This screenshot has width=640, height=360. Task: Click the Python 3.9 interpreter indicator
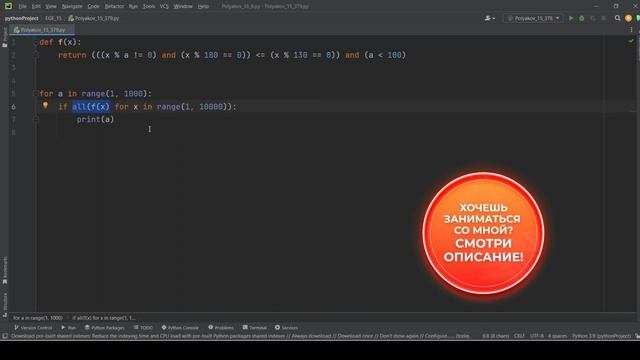[602, 336]
